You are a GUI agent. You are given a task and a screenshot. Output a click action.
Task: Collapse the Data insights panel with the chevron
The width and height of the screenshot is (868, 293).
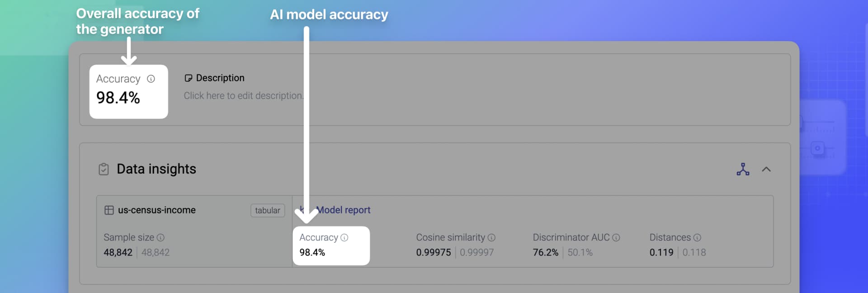click(767, 169)
